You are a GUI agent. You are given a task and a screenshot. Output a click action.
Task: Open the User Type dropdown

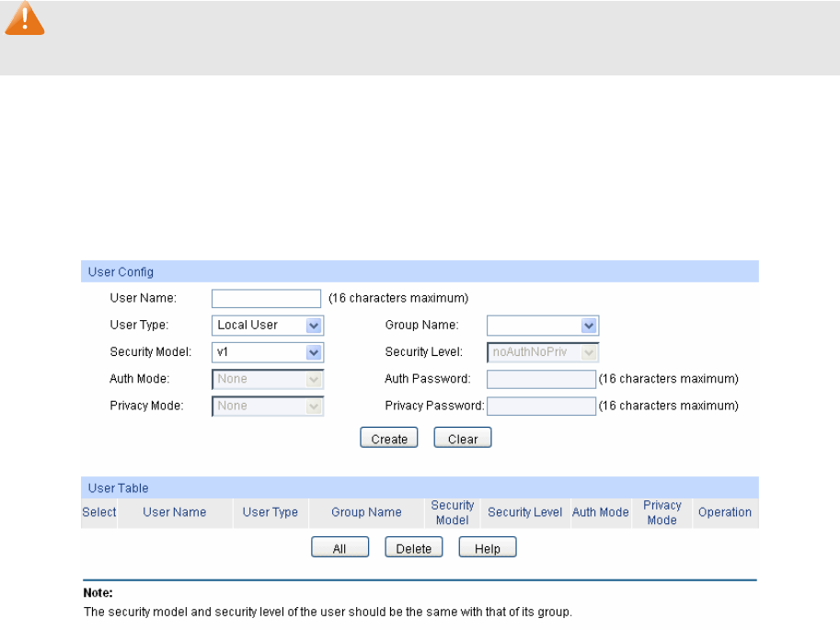pyautogui.click(x=268, y=326)
